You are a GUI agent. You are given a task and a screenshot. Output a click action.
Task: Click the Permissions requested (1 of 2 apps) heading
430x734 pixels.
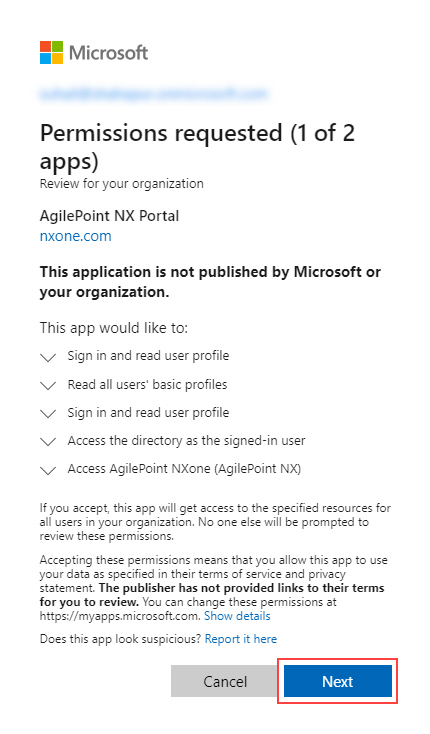tap(197, 147)
